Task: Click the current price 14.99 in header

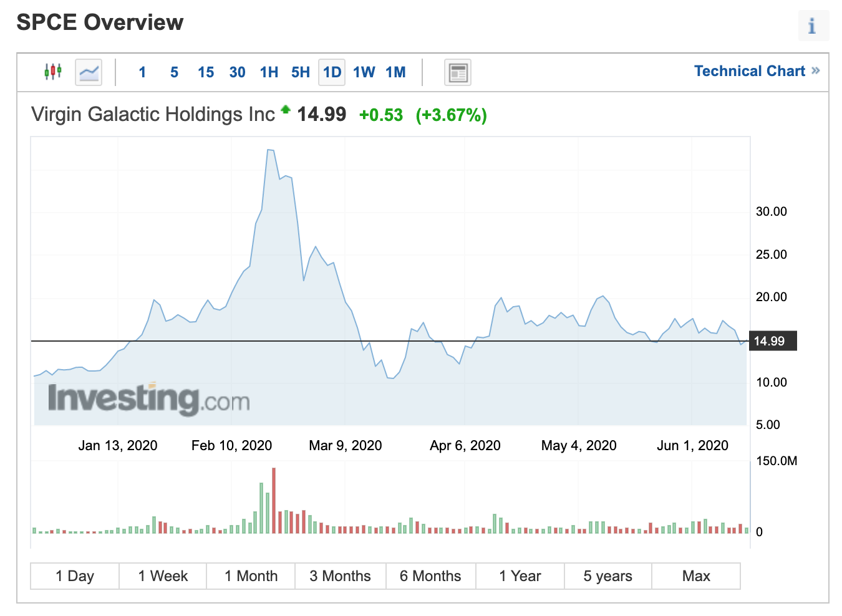Action: coord(321,115)
